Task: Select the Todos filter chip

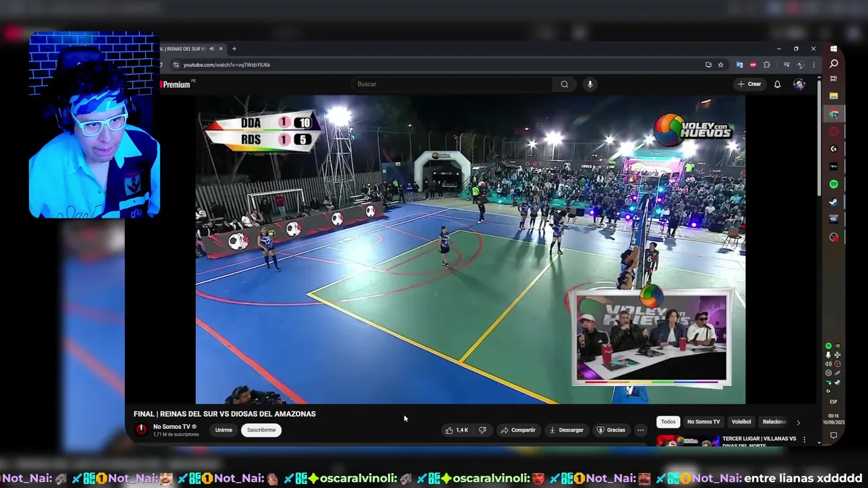Action: (x=669, y=422)
